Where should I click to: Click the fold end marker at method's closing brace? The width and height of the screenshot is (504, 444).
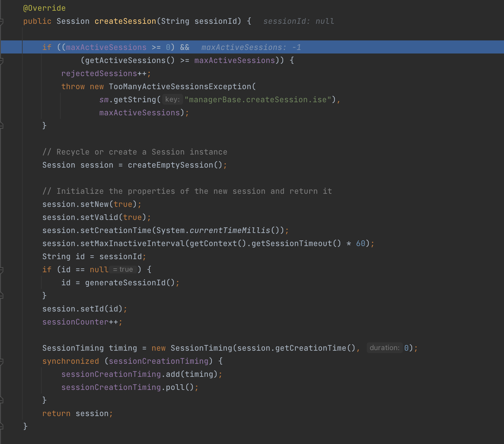[1, 426]
